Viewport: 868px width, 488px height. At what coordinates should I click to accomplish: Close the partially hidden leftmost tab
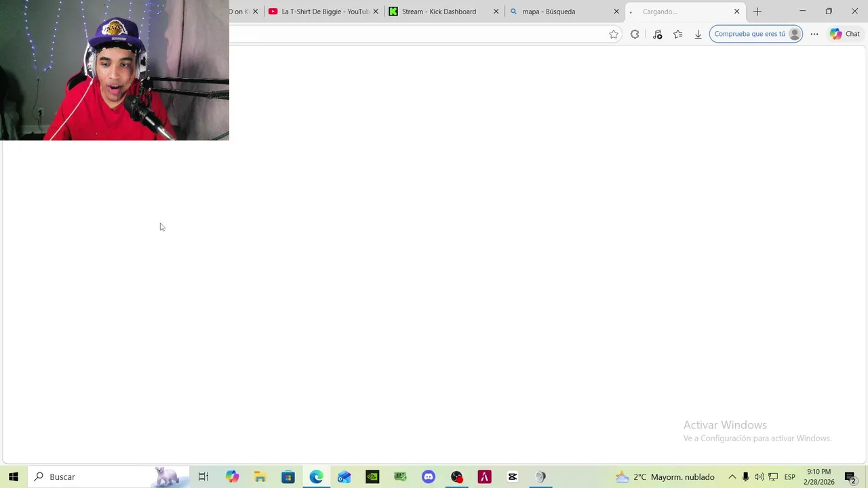(x=255, y=12)
